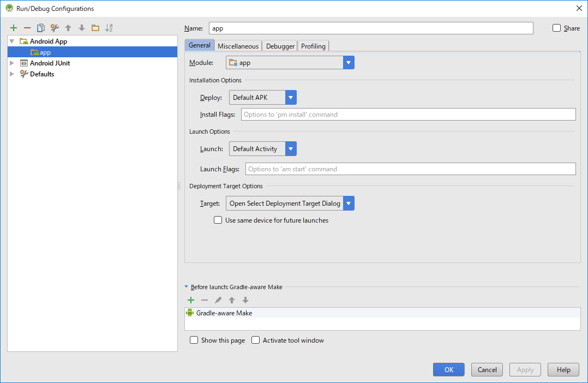Enable the Share checkbox
Viewport: 588px width, 383px height.
click(x=556, y=28)
